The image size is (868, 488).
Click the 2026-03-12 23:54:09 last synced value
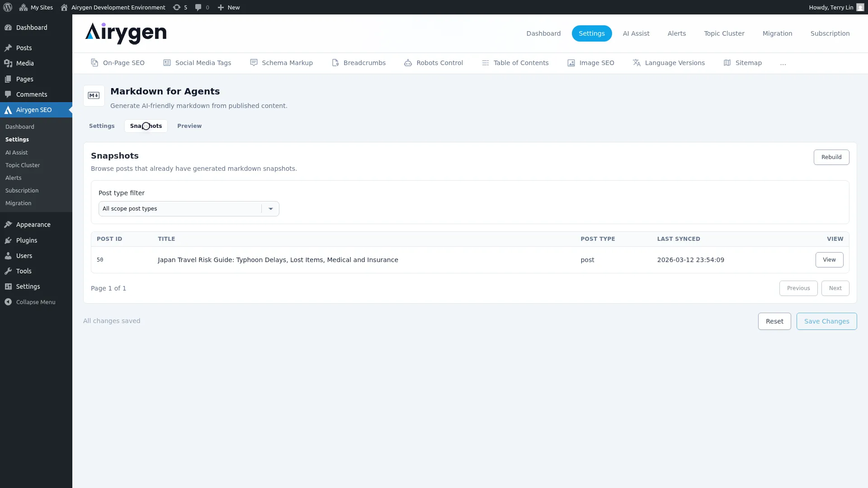tap(691, 260)
